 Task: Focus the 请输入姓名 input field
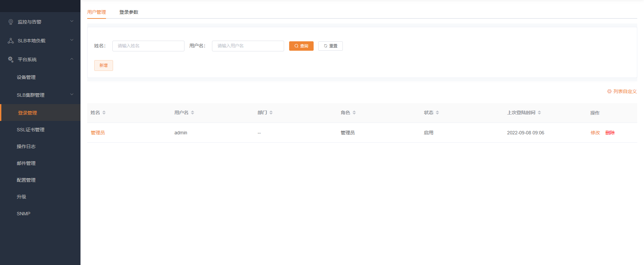tap(148, 46)
